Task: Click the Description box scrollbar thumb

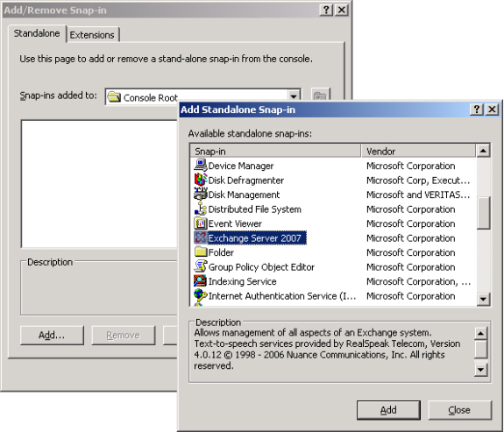Action: pos(481,349)
